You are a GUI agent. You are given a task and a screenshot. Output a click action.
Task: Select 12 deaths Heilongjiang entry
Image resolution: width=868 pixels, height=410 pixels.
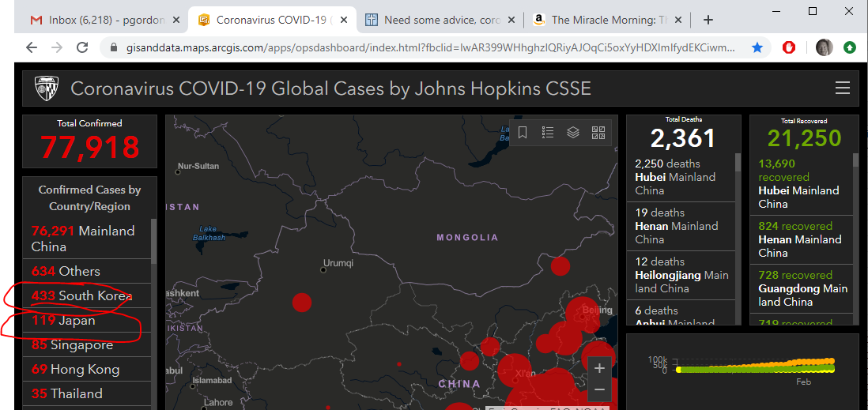click(681, 274)
